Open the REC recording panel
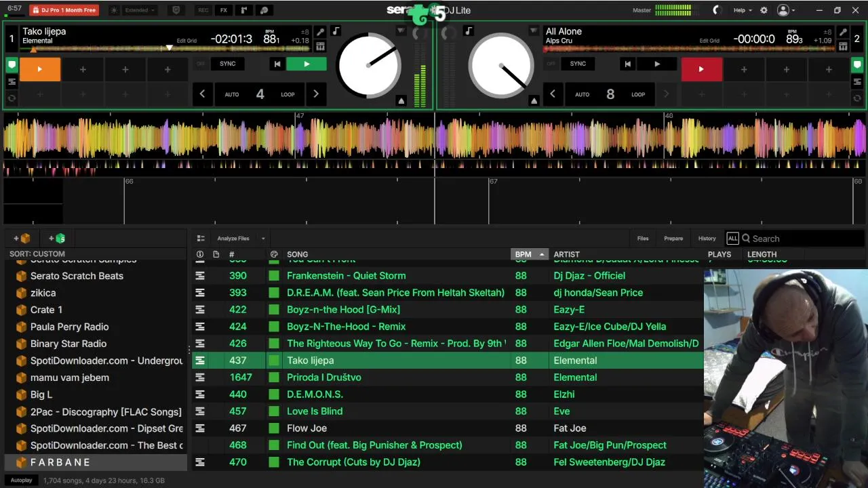Viewport: 868px width, 488px height. click(203, 10)
